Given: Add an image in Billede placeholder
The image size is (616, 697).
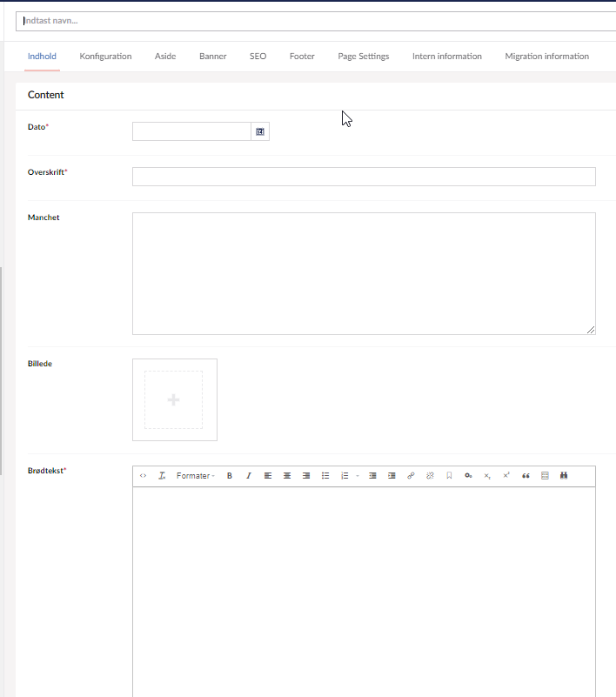Looking at the screenshot, I should click(x=174, y=400).
